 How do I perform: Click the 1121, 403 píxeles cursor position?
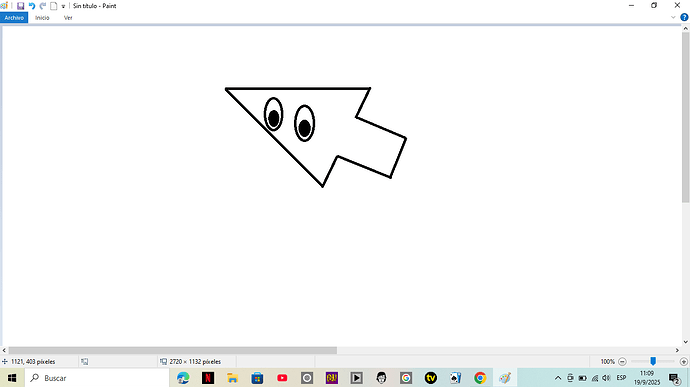click(x=33, y=361)
